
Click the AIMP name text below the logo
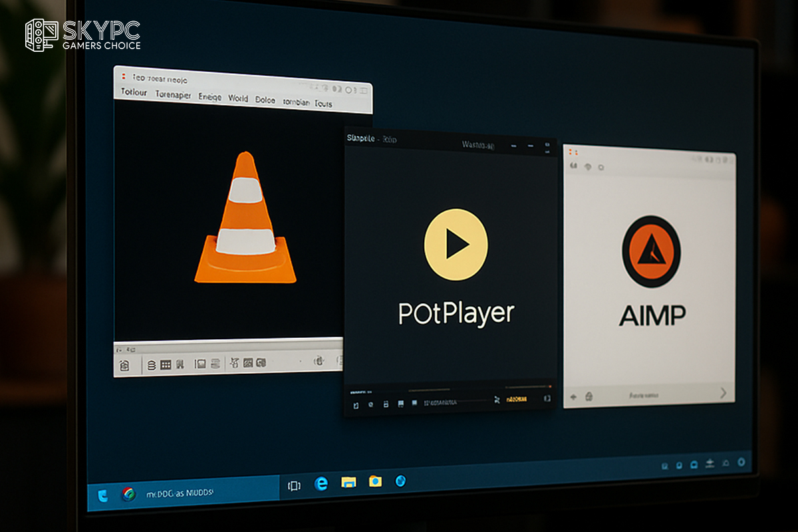652,315
